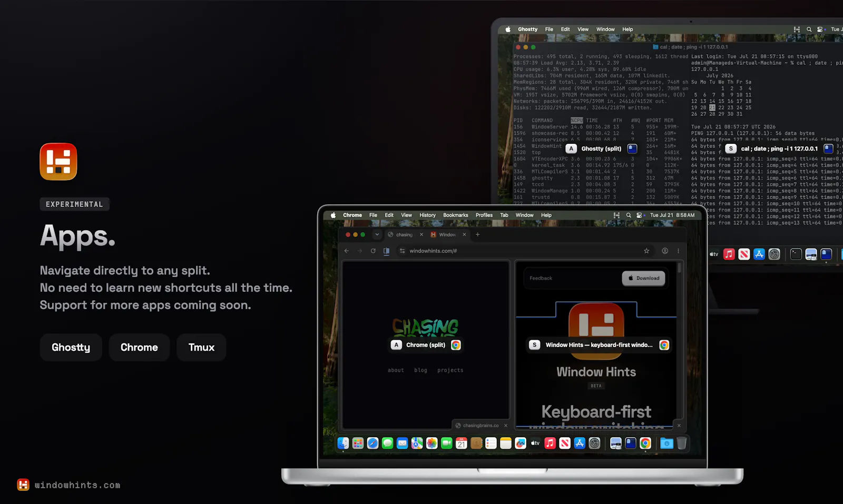Open Music in the monitor dock
This screenshot has height=504, width=843.
(729, 254)
